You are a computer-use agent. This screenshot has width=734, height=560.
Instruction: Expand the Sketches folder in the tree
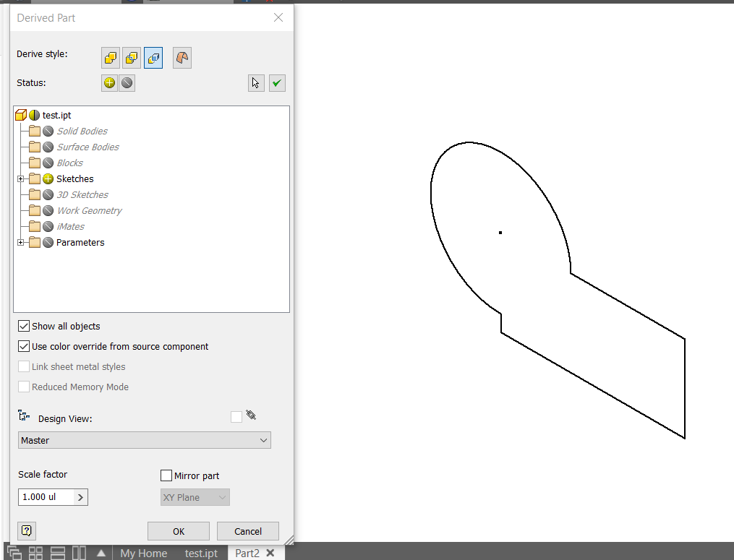(21, 178)
